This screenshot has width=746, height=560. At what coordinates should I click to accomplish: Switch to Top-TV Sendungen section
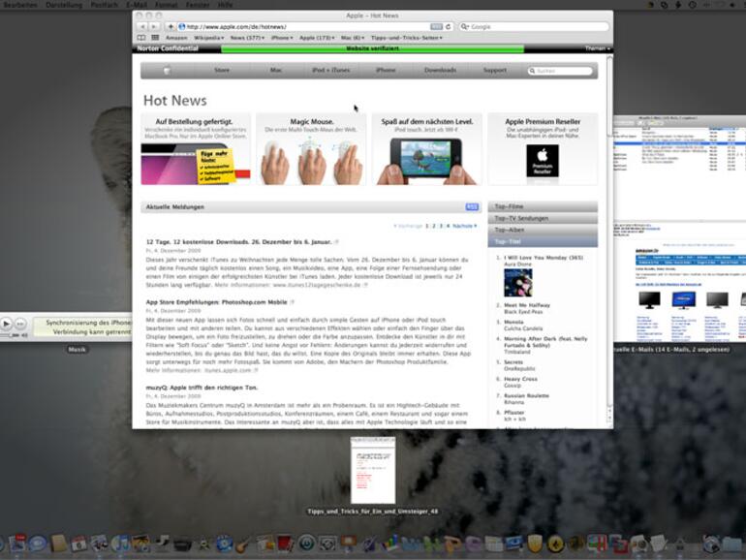tap(543, 218)
